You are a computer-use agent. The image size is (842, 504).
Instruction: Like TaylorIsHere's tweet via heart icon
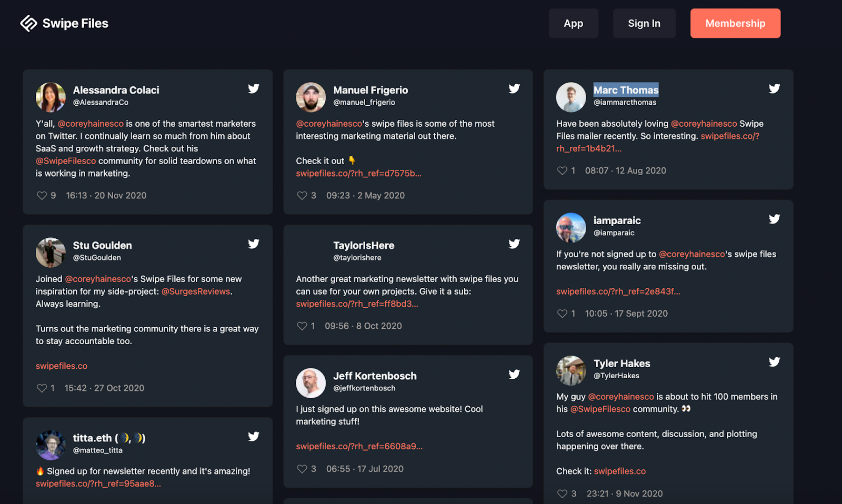pyautogui.click(x=302, y=326)
